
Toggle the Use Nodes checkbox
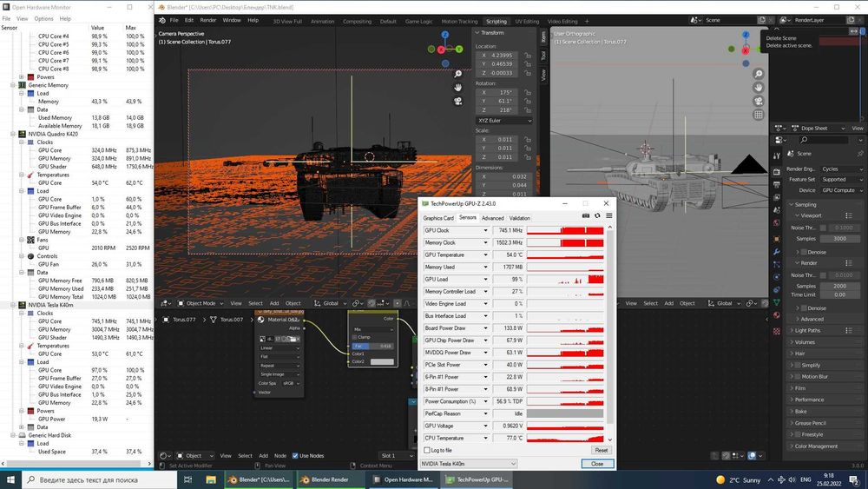295,456
